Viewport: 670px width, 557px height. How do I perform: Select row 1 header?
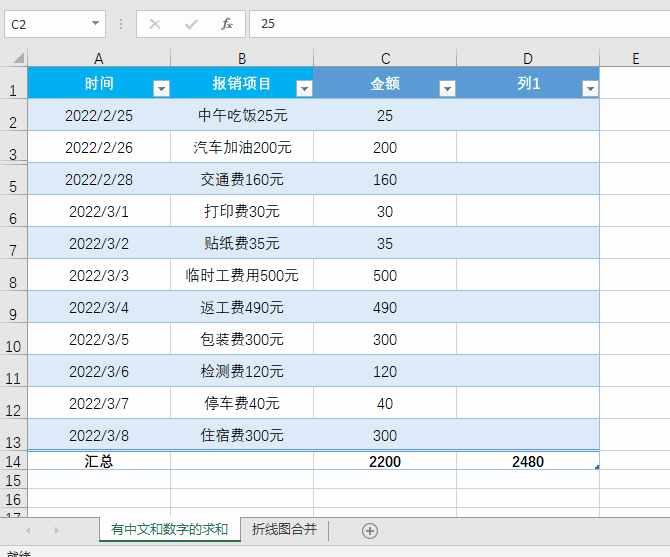pos(13,83)
